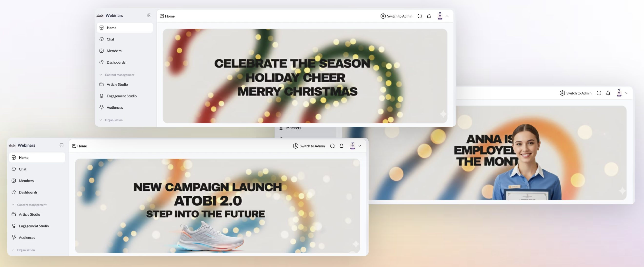Open Audiences in bottom-left window sidebar
Image resolution: width=644 pixels, height=267 pixels.
(27, 238)
